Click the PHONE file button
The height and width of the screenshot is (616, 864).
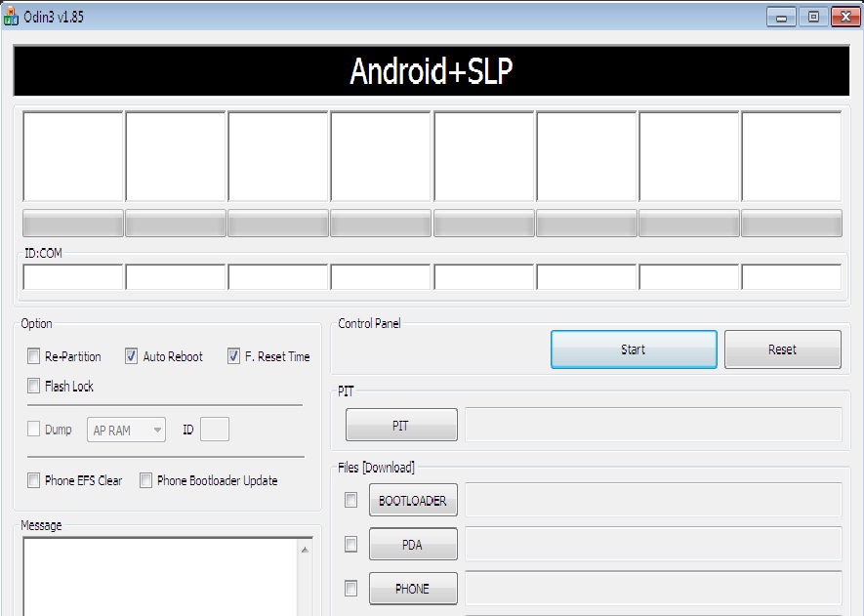[x=413, y=589]
